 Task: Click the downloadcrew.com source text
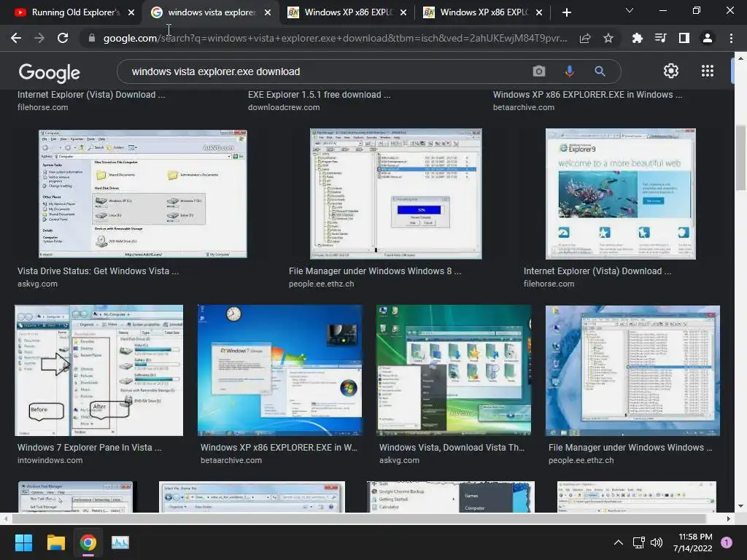(x=284, y=108)
